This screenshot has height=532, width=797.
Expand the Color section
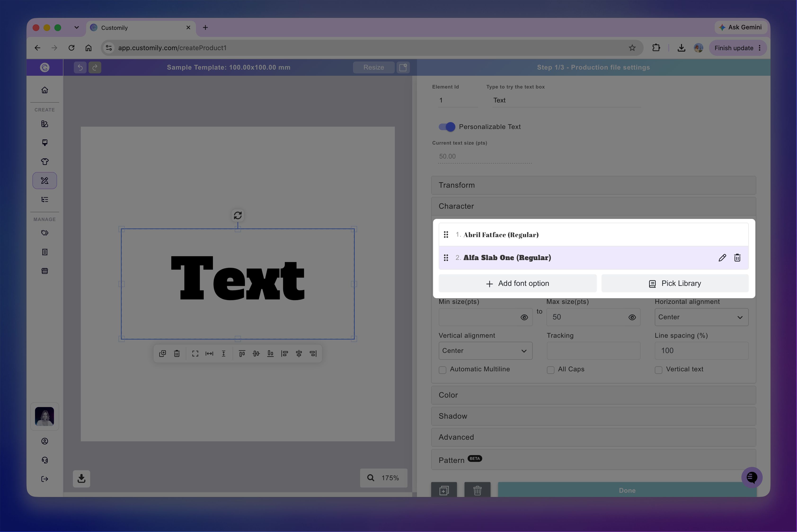(593, 395)
